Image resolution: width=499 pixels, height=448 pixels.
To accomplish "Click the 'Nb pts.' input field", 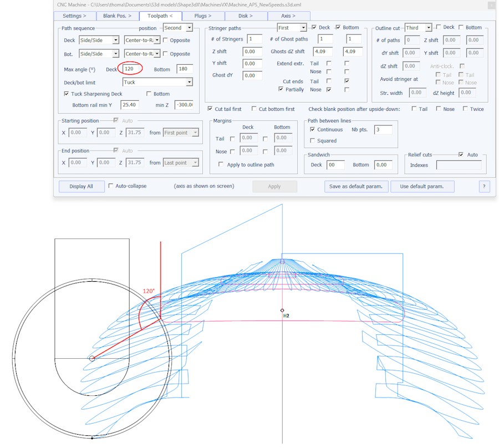I will pos(383,130).
